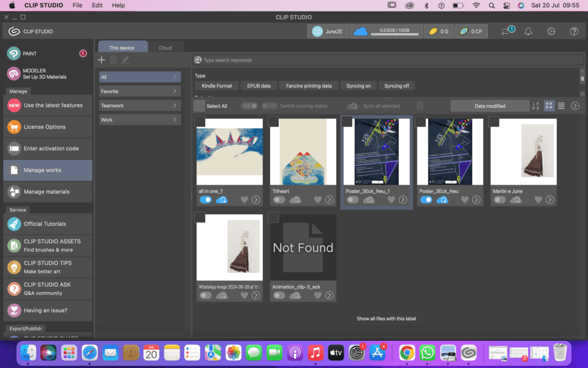This screenshot has width=588, height=368.
Task: Click Show all files with this label
Action: coord(386,318)
